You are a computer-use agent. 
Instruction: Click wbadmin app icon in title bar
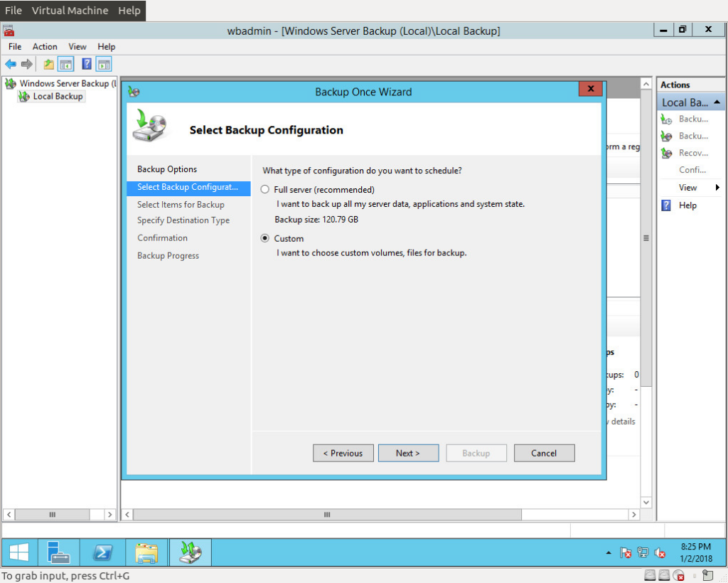[x=9, y=31]
